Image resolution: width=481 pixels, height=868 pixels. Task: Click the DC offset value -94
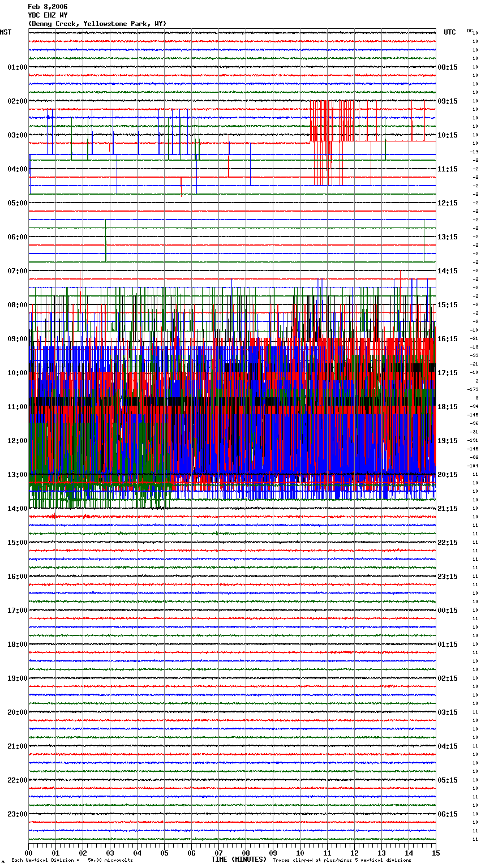coord(474,407)
